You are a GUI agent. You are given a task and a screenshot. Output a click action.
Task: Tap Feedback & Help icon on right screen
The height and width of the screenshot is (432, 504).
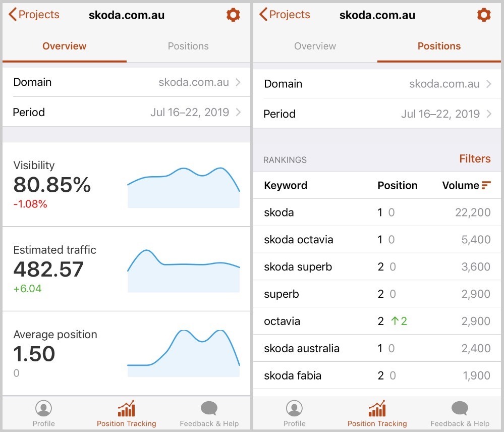[460, 409]
